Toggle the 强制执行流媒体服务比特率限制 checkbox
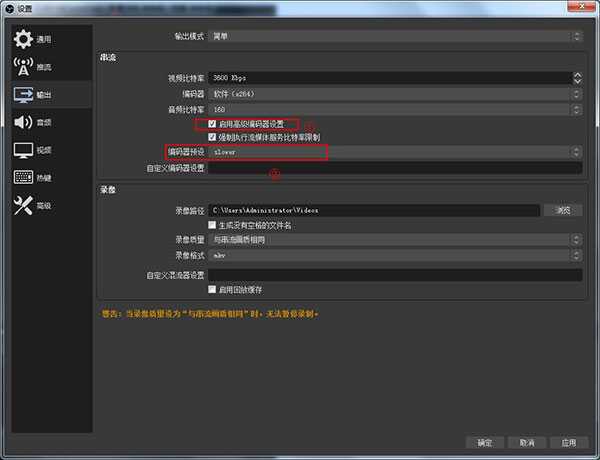 pos(212,137)
